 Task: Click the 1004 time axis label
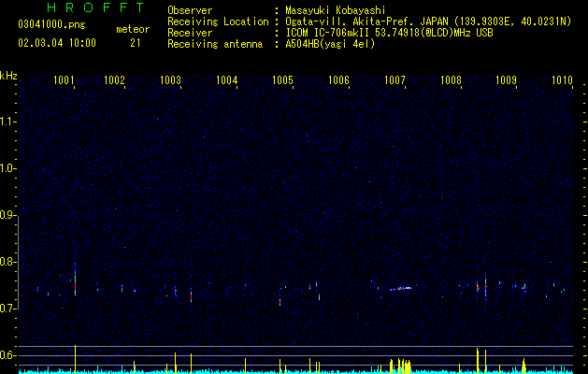[x=226, y=79]
